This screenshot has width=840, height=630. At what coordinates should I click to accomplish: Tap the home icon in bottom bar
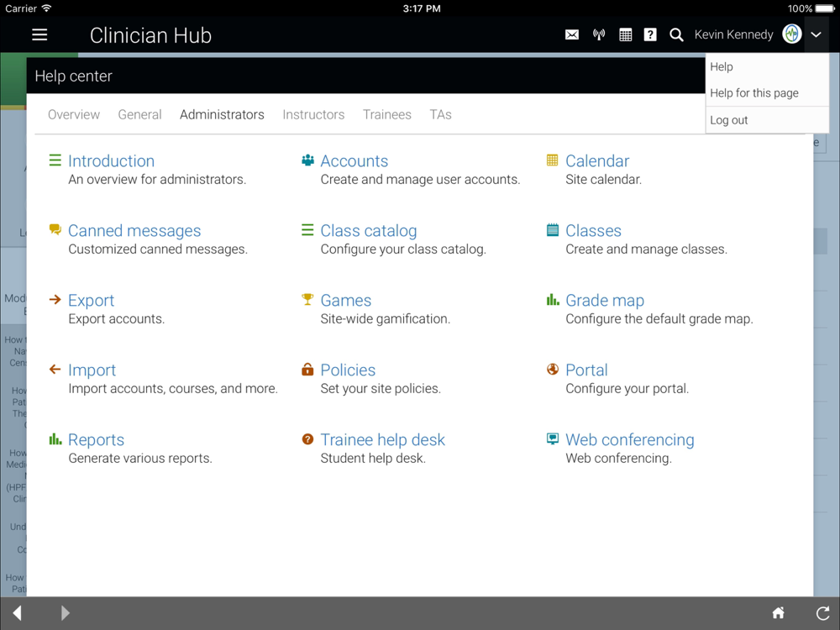point(779,613)
